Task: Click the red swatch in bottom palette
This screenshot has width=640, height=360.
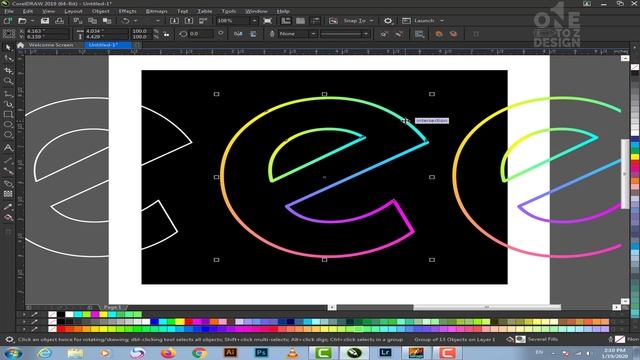Action: (61, 329)
